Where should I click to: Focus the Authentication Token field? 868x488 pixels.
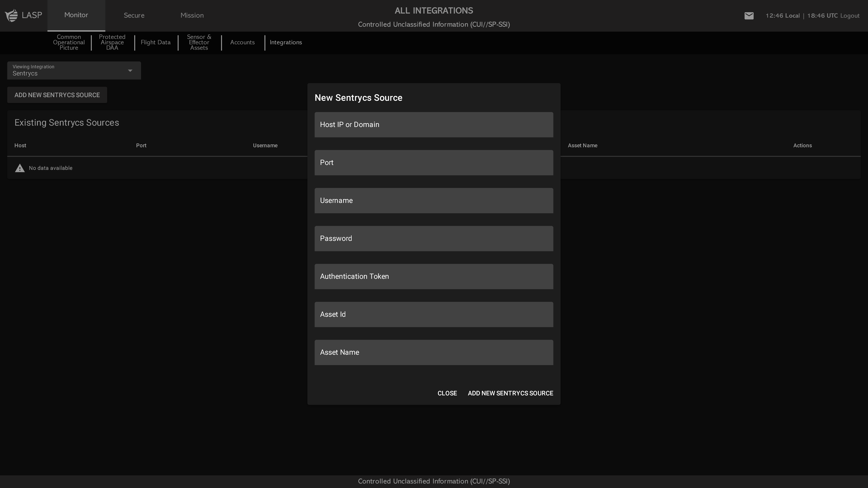pyautogui.click(x=434, y=277)
